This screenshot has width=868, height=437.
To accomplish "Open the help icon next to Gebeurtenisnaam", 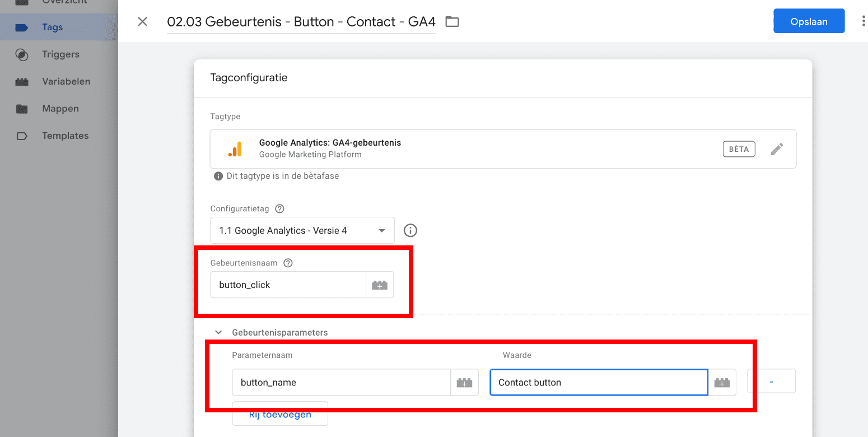I will click(x=288, y=263).
